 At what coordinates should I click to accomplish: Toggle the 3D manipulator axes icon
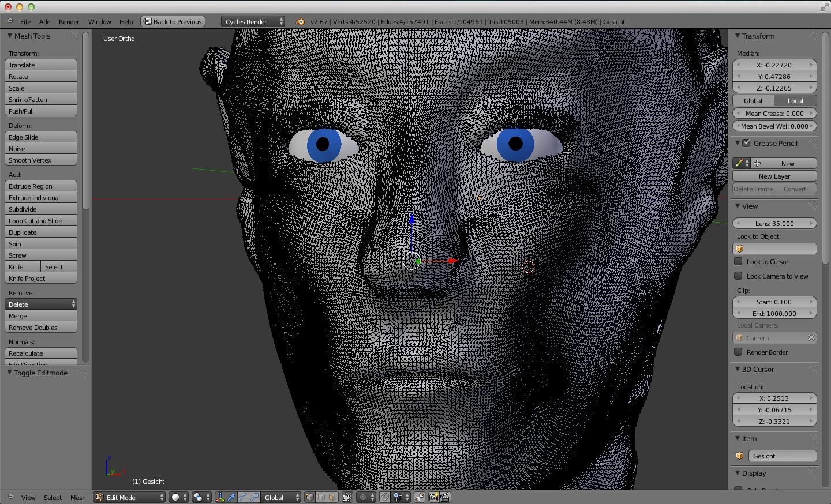220,497
